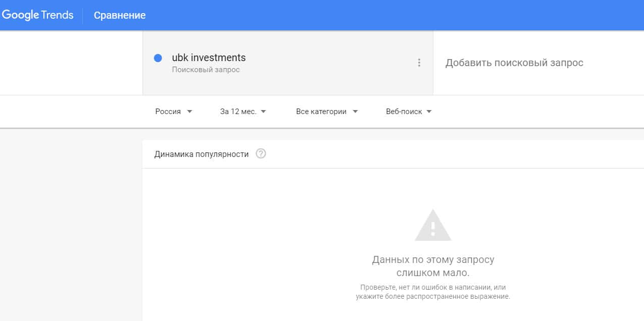This screenshot has height=321, width=644.
Task: Click the Сравнение header label
Action: coord(120,15)
